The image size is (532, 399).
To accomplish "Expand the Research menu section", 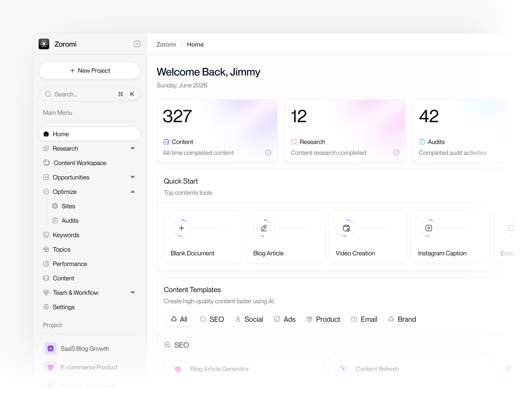I will (x=133, y=148).
